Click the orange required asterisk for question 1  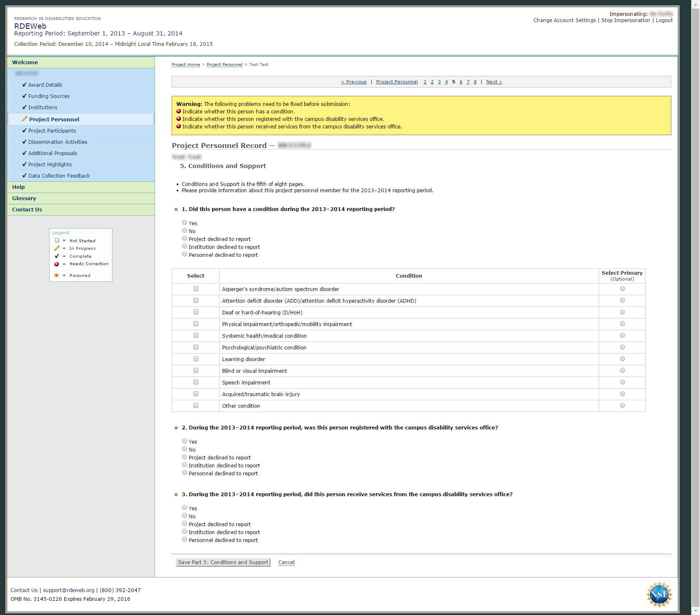176,209
